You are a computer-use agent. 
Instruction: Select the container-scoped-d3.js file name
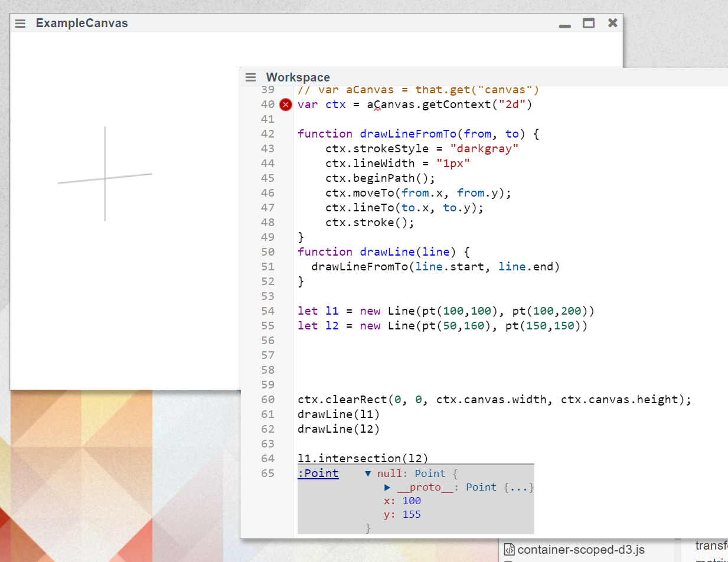581,550
